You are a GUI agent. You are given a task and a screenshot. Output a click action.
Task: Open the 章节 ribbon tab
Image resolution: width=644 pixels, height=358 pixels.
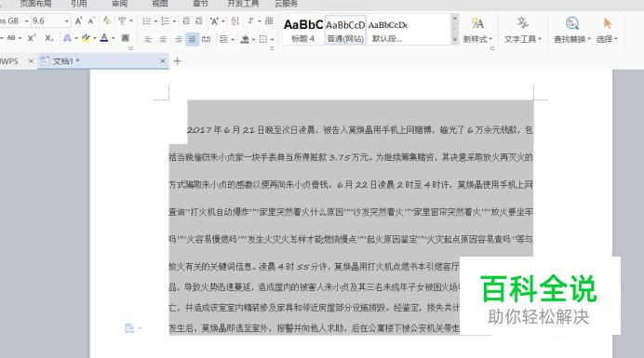coord(200,4)
